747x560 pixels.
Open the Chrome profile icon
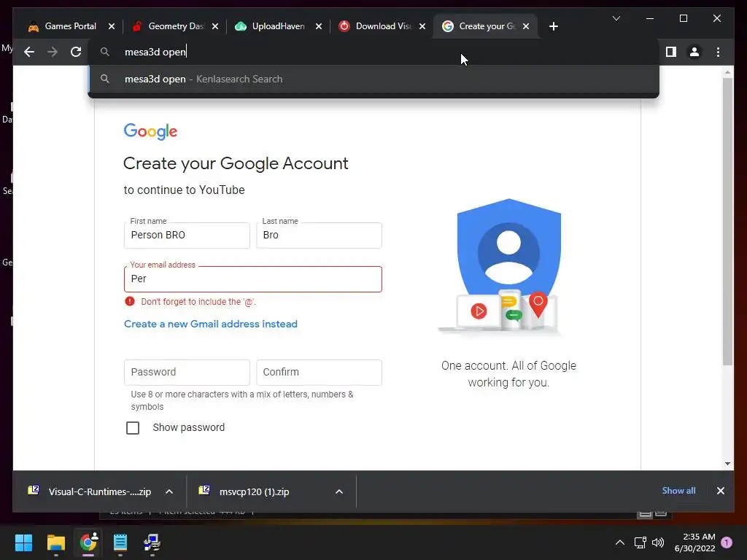[x=694, y=52]
